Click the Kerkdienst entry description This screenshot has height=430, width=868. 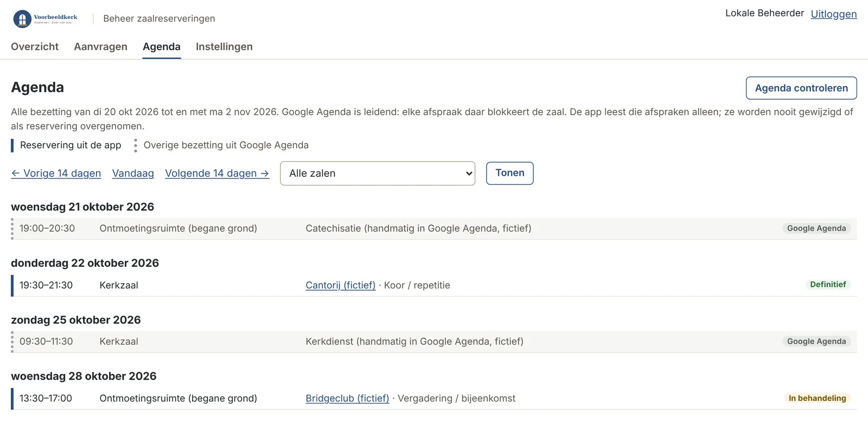[x=414, y=342]
